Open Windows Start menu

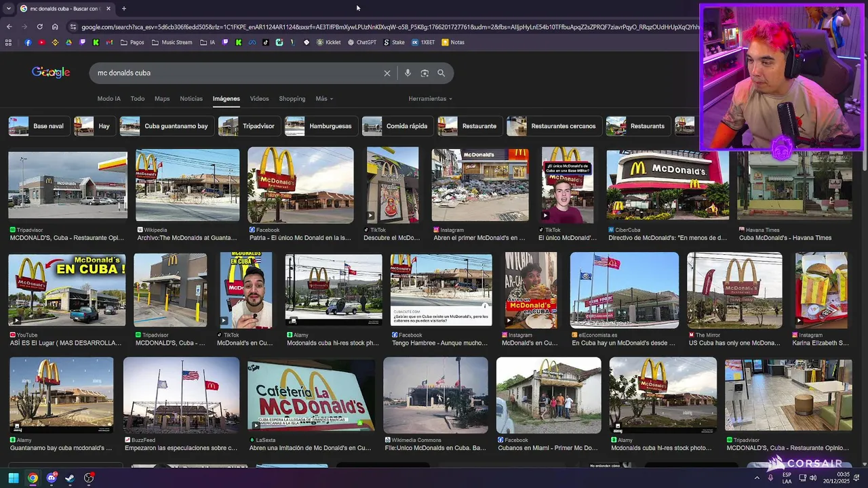[x=14, y=478]
